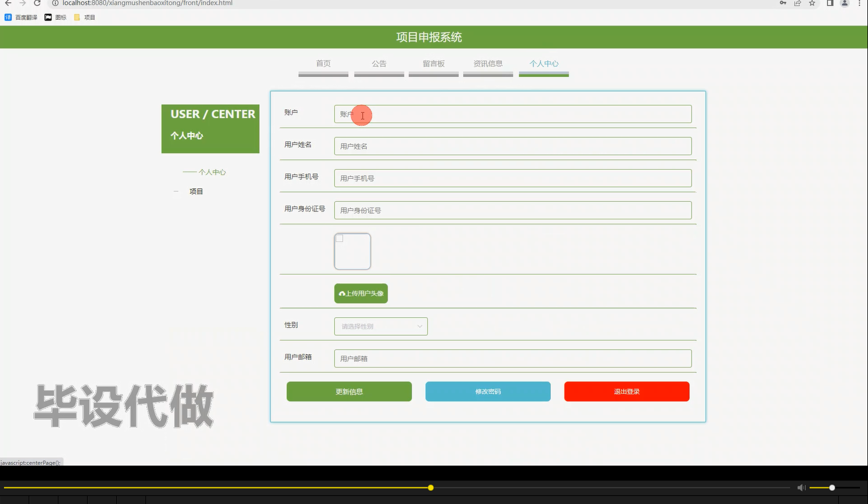Click the share page icon
The width and height of the screenshot is (868, 504).
point(798,3)
